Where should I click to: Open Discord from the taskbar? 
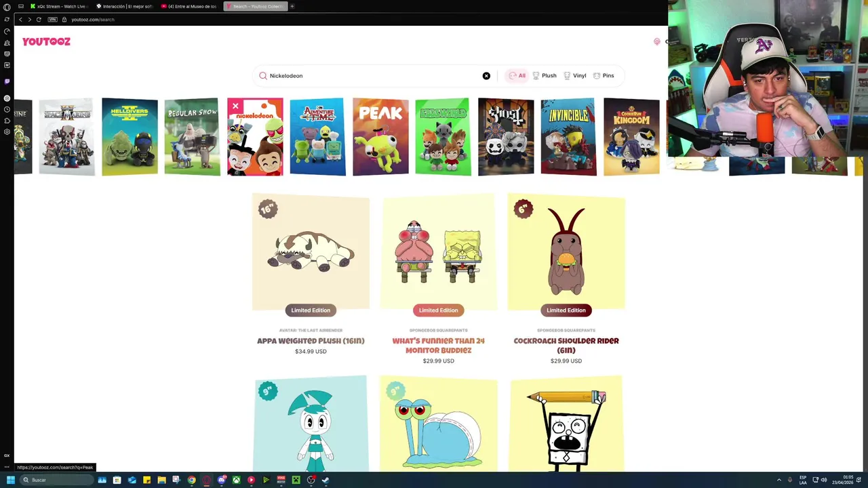click(221, 480)
